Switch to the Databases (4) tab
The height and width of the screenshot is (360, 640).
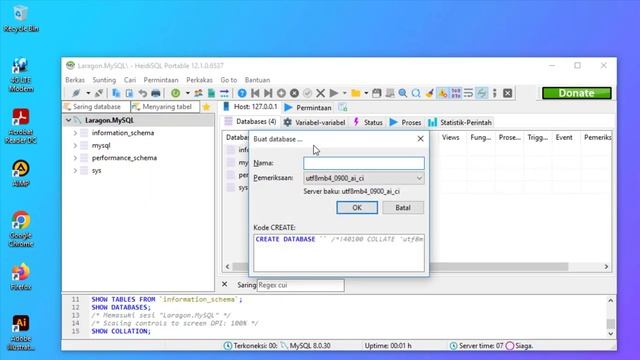(251, 122)
